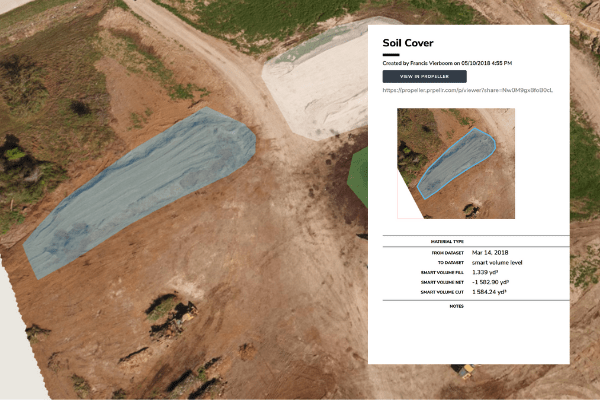The width and height of the screenshot is (600, 400).
Task: Click the 1 584.24 yd³ cut value
Action: [x=489, y=292]
